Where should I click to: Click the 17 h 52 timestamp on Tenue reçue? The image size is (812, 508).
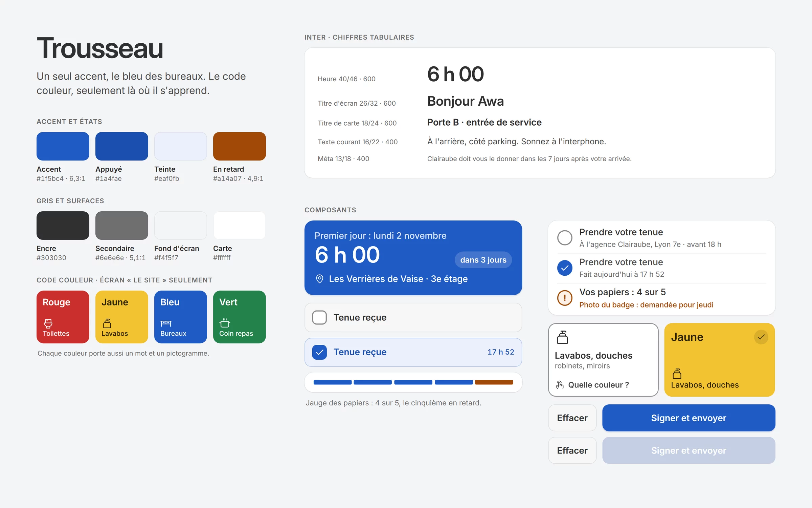click(501, 352)
